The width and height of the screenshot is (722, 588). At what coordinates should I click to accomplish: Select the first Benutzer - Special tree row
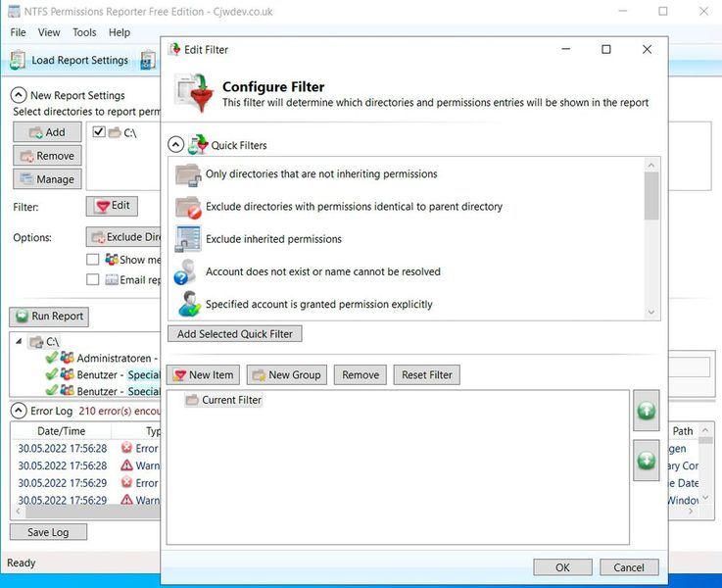[103, 374]
